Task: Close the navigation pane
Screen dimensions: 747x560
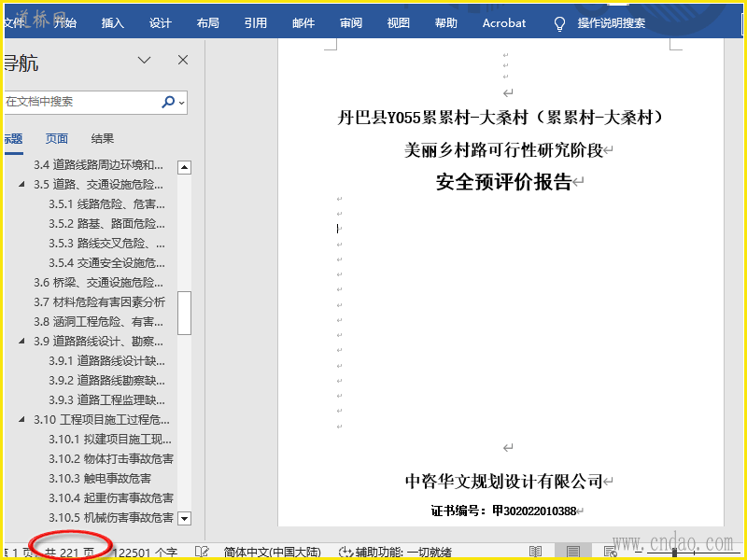Action: (x=183, y=60)
